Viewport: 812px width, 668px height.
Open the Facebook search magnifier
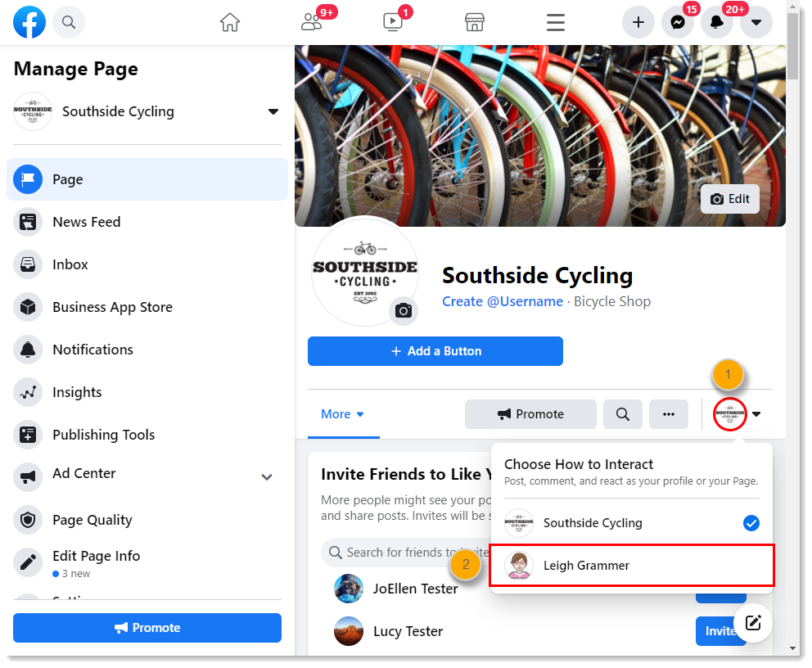(69, 22)
